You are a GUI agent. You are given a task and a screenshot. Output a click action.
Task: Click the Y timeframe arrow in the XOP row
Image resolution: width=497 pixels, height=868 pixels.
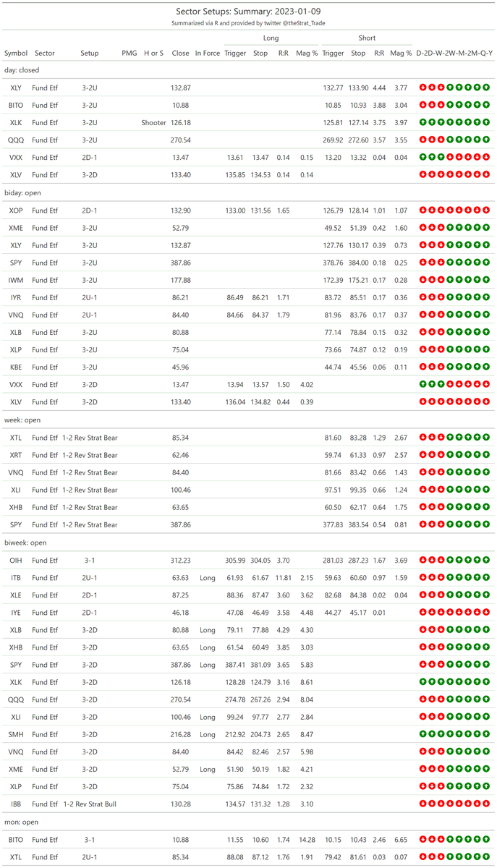click(x=488, y=210)
